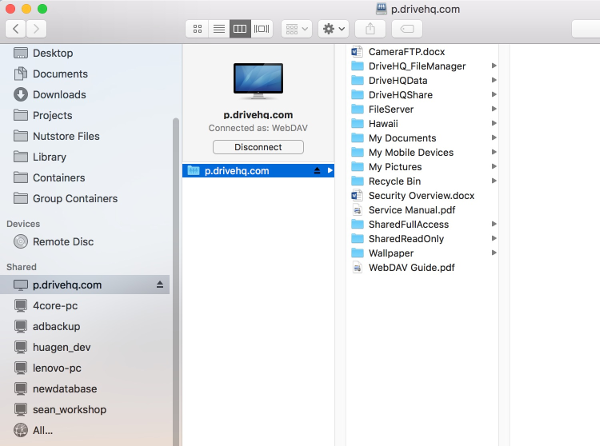600x446 pixels.
Task: Click the Recycle Bin folder icon
Action: click(x=357, y=181)
